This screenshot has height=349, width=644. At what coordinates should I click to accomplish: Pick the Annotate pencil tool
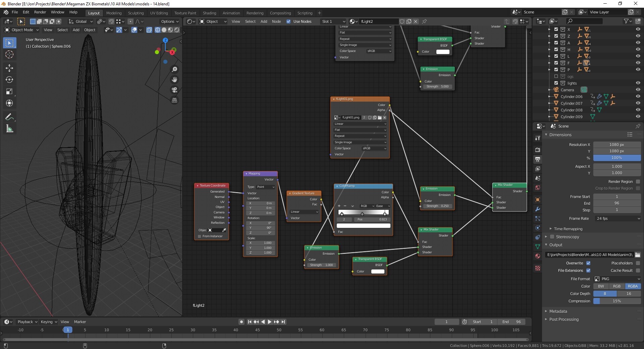(x=9, y=117)
